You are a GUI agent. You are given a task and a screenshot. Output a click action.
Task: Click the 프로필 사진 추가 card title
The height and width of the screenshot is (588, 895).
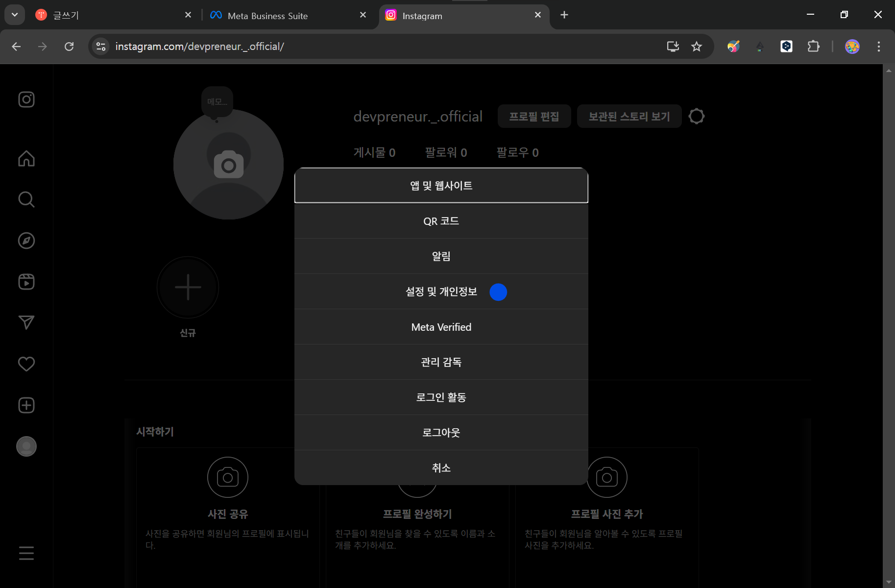(x=607, y=514)
